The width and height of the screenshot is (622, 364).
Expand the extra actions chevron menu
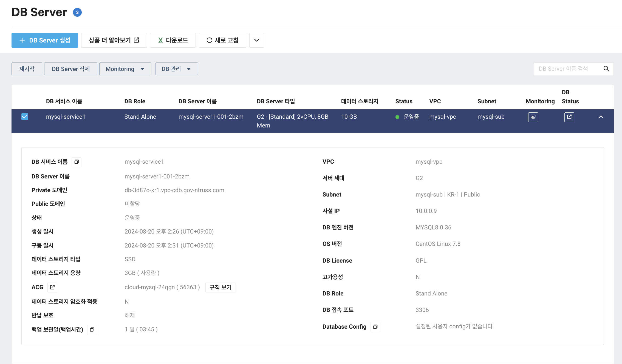pyautogui.click(x=256, y=40)
